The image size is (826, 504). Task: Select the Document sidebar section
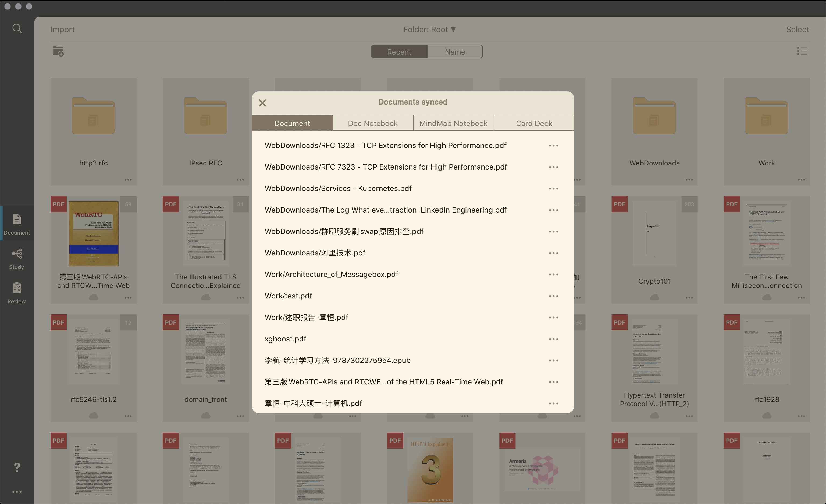click(17, 224)
